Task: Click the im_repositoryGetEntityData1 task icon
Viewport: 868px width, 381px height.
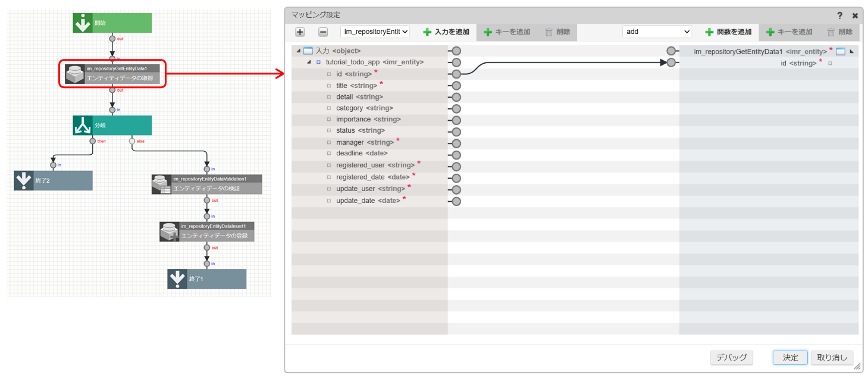Action: coord(74,74)
